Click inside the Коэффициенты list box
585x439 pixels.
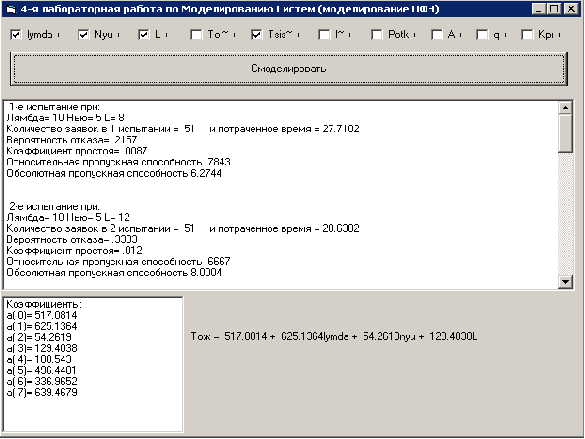click(93, 364)
